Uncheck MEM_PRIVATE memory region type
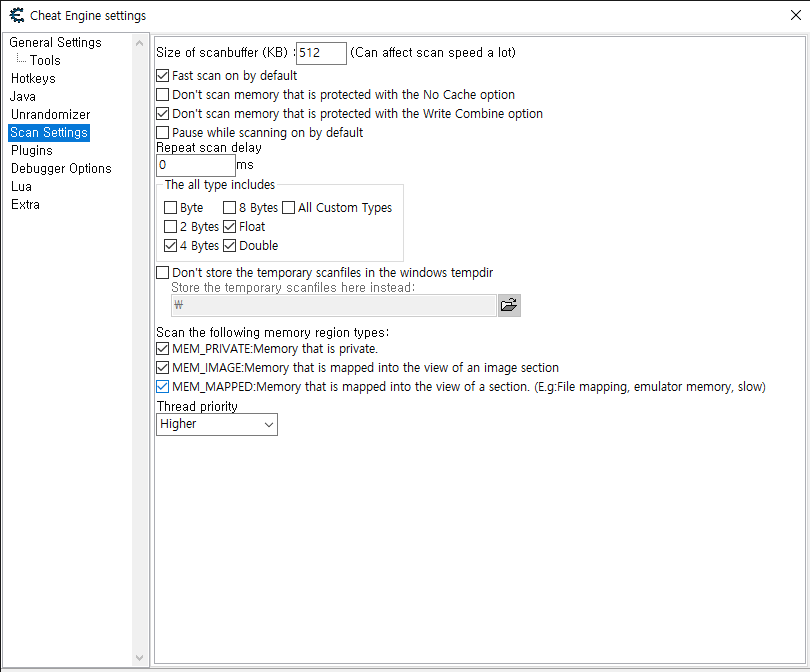 tap(163, 349)
